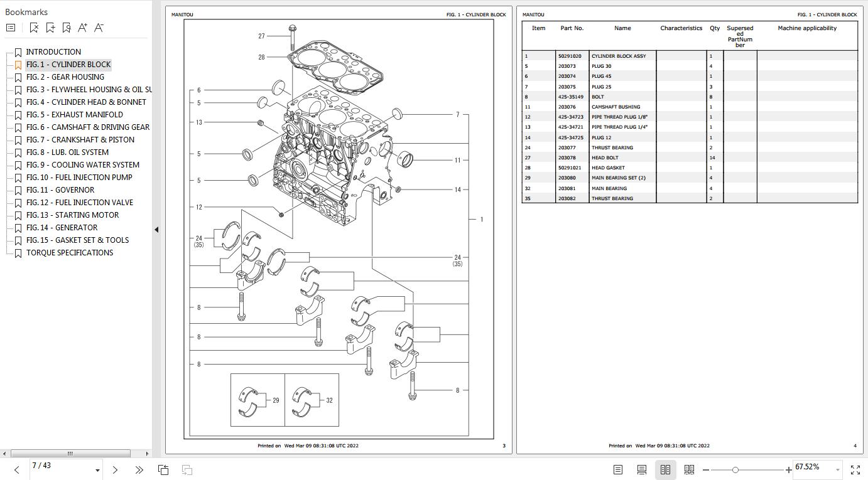The height and width of the screenshot is (480, 868).
Task: Click the bookmark icon beside TORQUE SPECIFICATIONS
Action: [18, 253]
